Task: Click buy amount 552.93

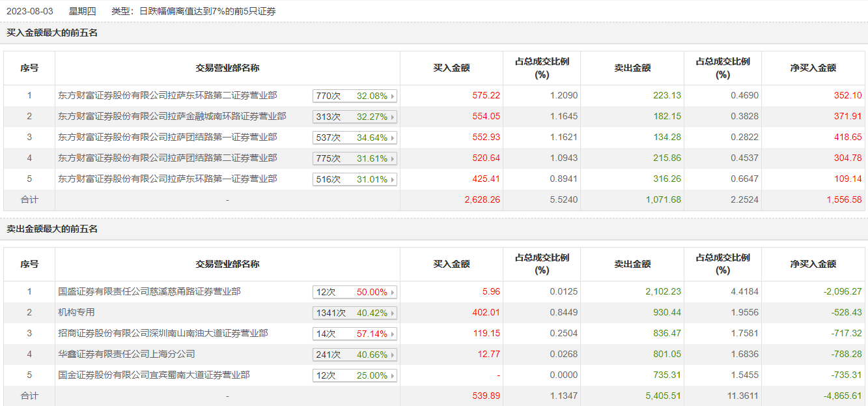Action: point(486,137)
